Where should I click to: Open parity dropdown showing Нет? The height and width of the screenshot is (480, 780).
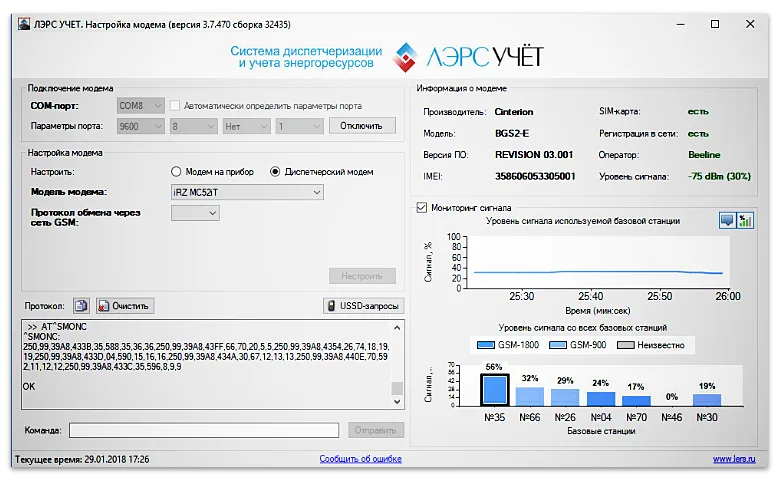247,126
